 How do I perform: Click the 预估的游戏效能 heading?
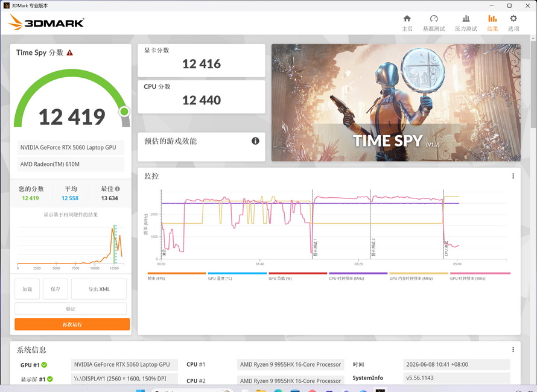coord(170,141)
